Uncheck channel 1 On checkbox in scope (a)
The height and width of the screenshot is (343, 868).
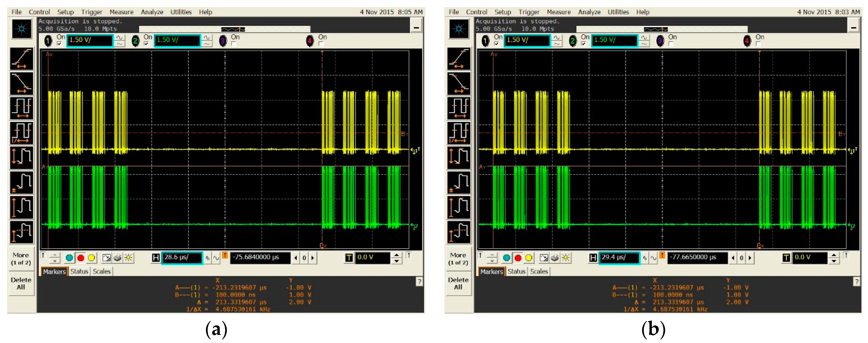point(60,44)
